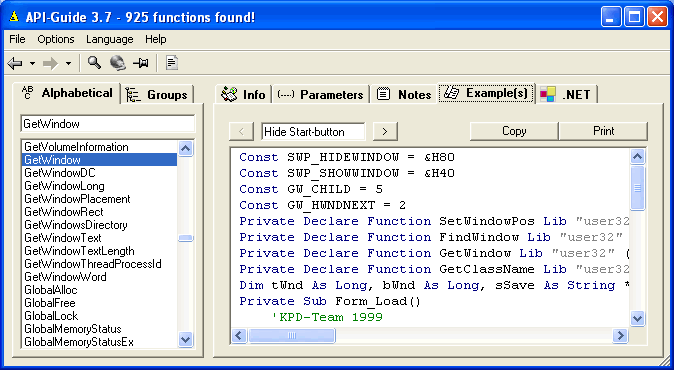Viewport: 674px width, 370px height.
Task: Maximize the API-Guide window
Action: pos(634,17)
